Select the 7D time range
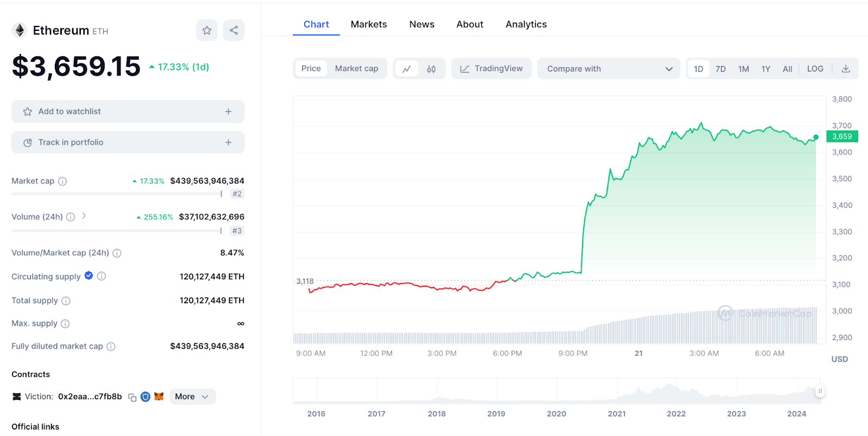Viewport: 868px width, 436px height. tap(720, 69)
